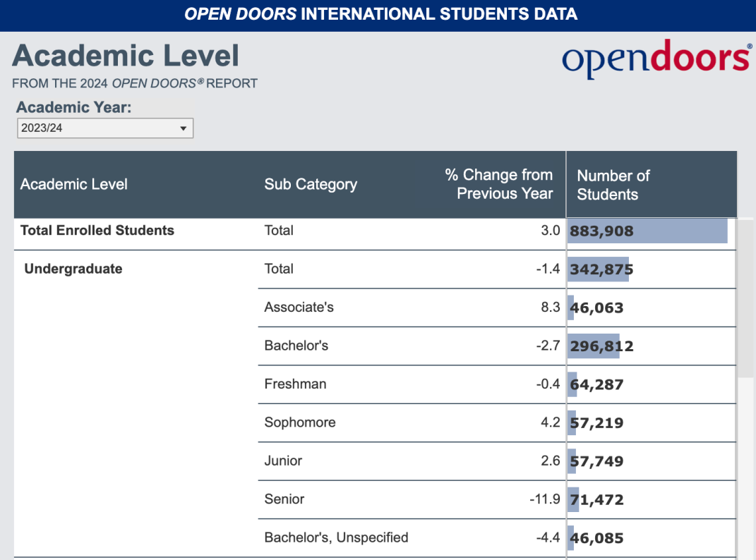756x560 pixels.
Task: Click the 57,219 Sophomore count
Action: tap(596, 422)
